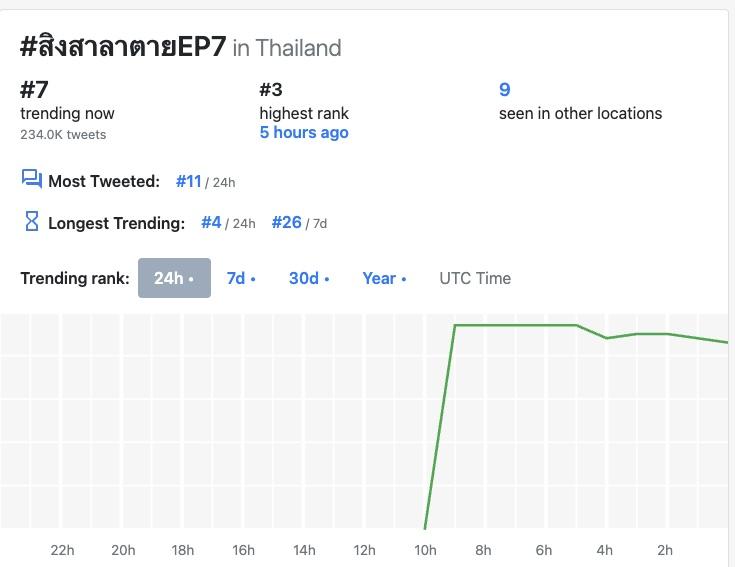The height and width of the screenshot is (567, 735).
Task: Click the 'seen in other locations' text
Action: pyautogui.click(x=580, y=113)
